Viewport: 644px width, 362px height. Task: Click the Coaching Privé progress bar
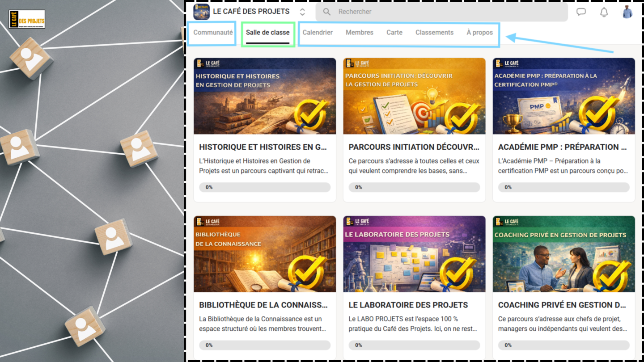pyautogui.click(x=564, y=345)
